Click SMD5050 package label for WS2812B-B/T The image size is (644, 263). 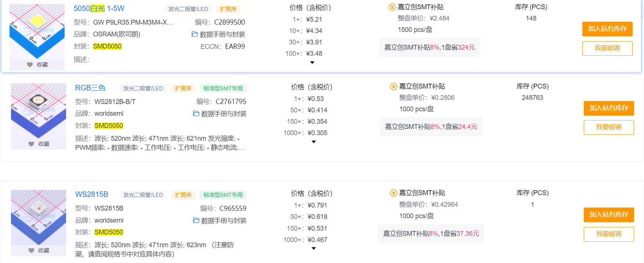109,126
